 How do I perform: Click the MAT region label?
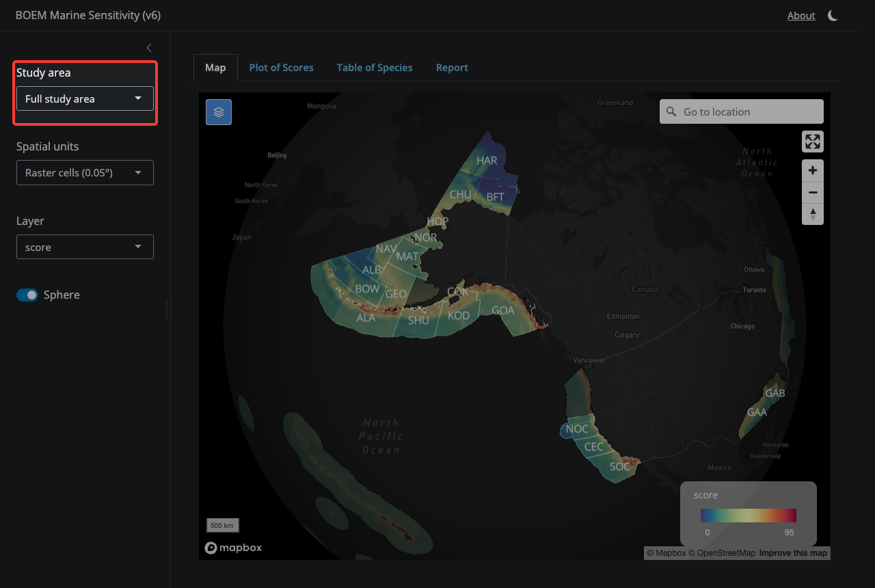[407, 256]
